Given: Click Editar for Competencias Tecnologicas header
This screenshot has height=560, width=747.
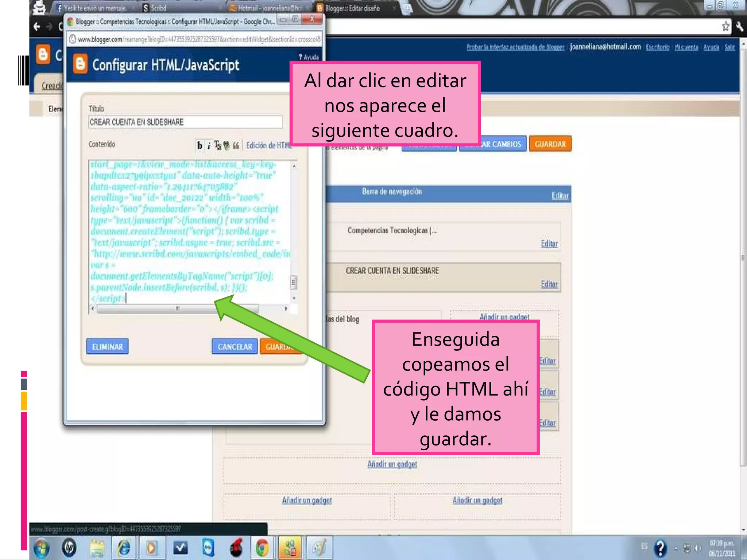Looking at the screenshot, I should [549, 244].
